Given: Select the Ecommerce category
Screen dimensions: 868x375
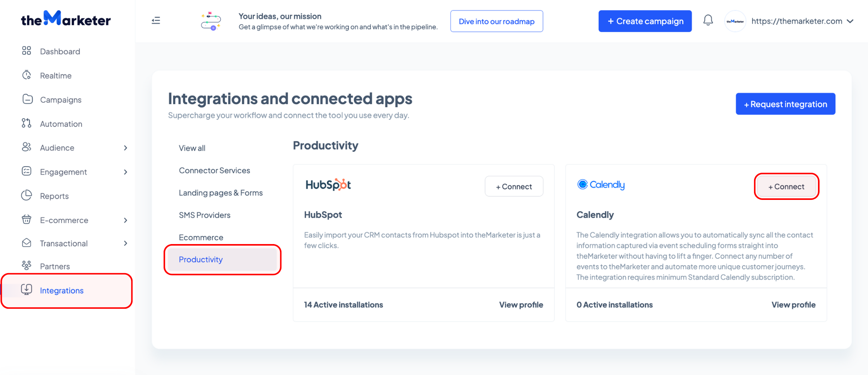Looking at the screenshot, I should point(201,237).
